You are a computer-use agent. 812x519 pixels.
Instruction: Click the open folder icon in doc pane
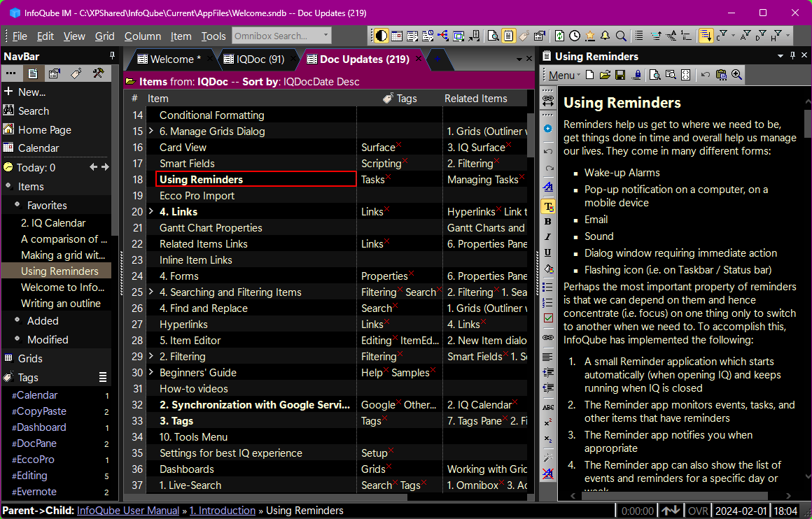coord(605,75)
